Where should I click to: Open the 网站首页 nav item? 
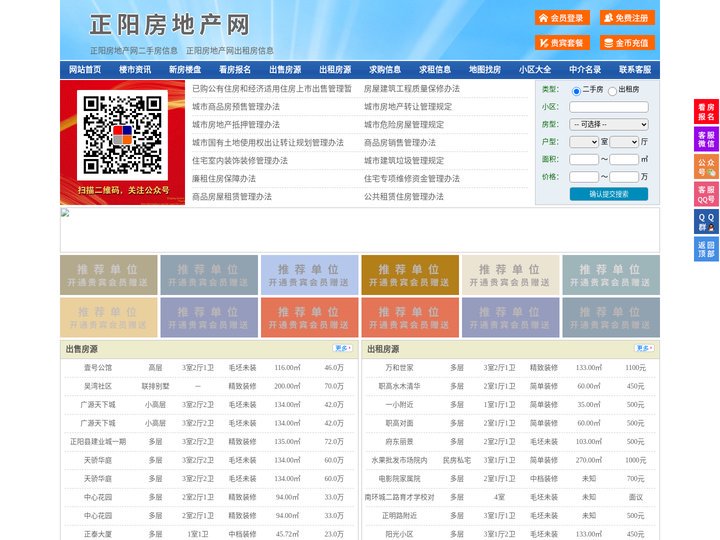click(x=85, y=70)
